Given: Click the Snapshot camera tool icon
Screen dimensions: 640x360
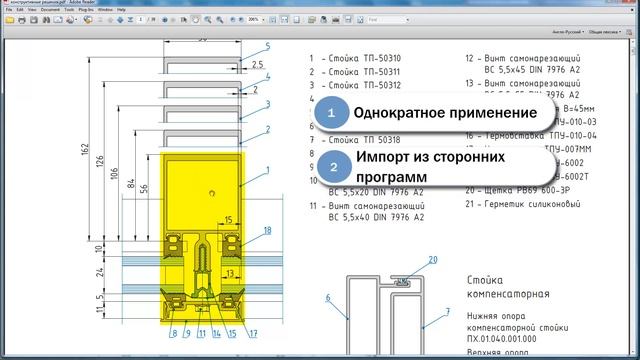Looking at the screenshot, I should click(336, 20).
